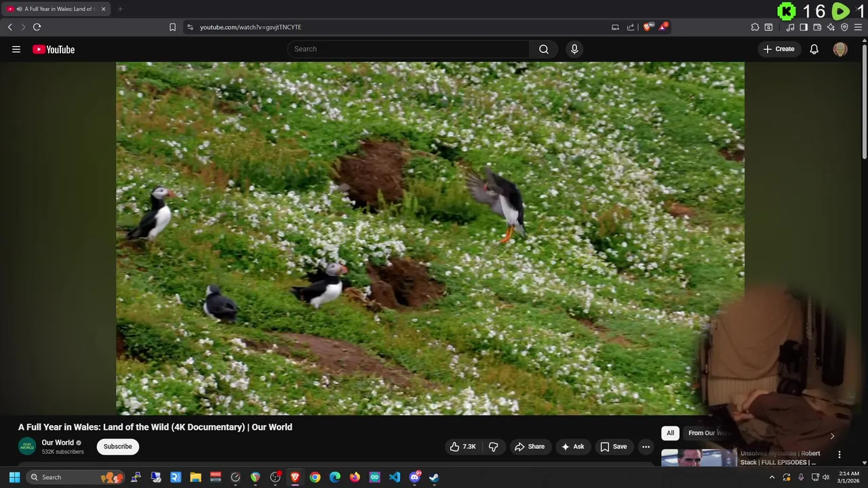Click the Windows taskbar Search box
The image size is (868, 488).
[75, 477]
